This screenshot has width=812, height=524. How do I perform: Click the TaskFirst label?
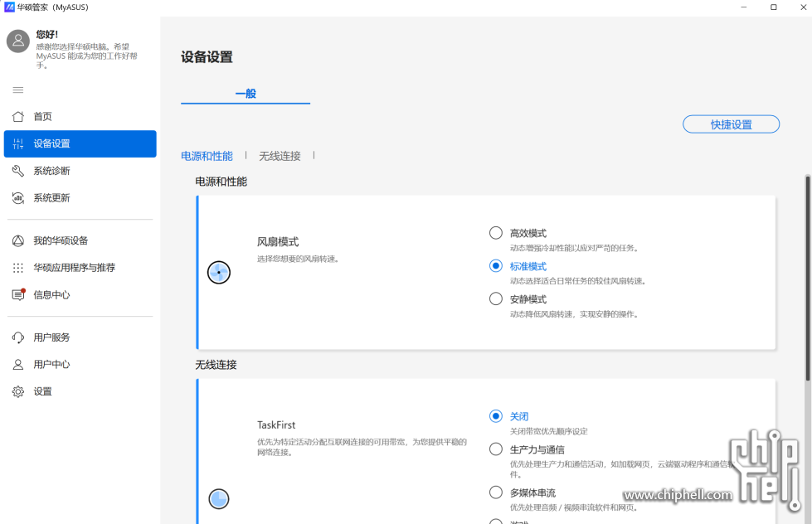276,425
